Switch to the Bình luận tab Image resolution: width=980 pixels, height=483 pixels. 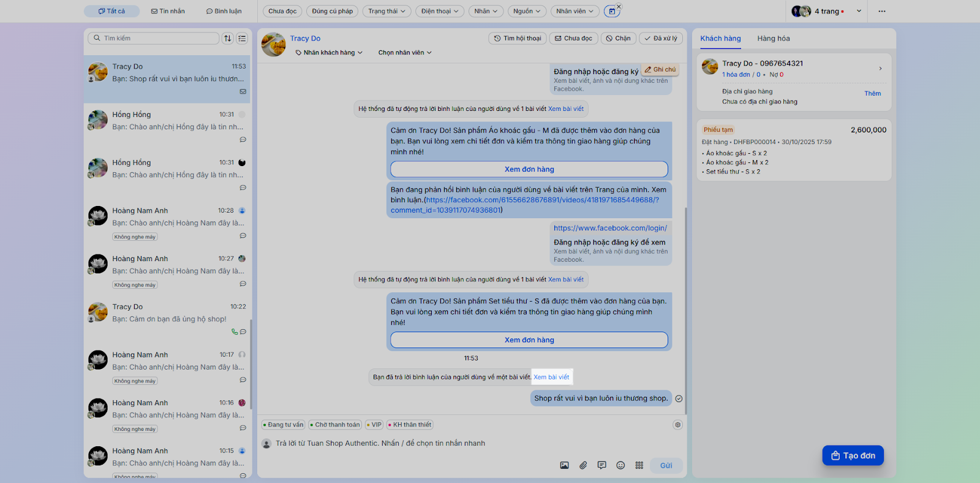pyautogui.click(x=224, y=11)
